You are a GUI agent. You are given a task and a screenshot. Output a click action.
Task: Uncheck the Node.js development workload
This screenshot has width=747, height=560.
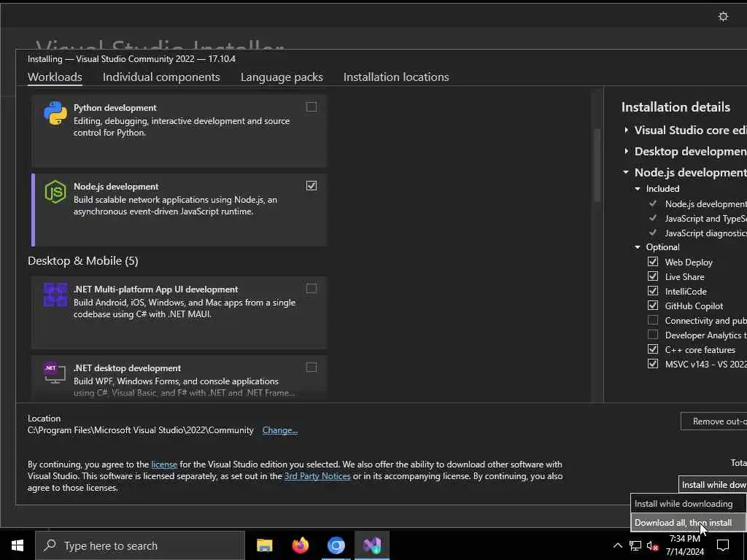tap(311, 186)
